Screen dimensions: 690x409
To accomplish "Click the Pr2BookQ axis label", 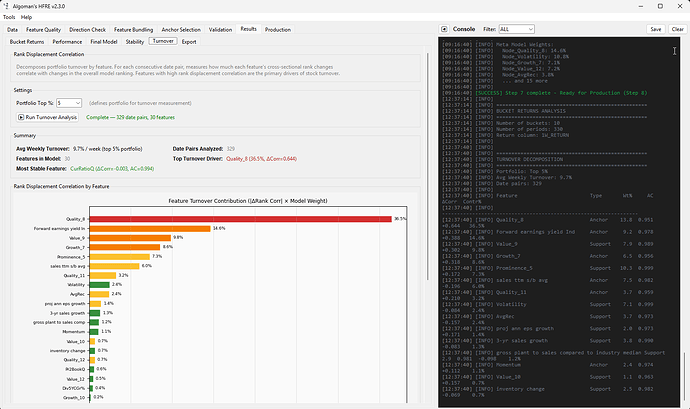I will click(x=75, y=369).
